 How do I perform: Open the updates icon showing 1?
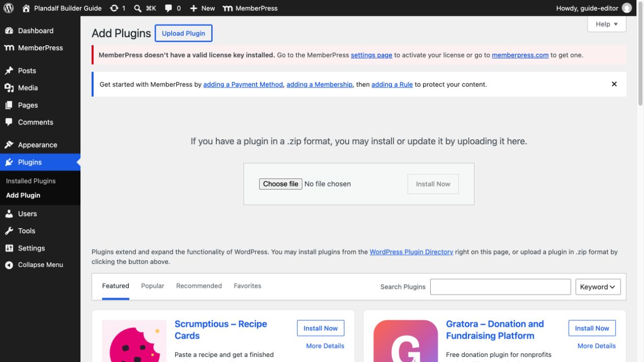pyautogui.click(x=114, y=8)
